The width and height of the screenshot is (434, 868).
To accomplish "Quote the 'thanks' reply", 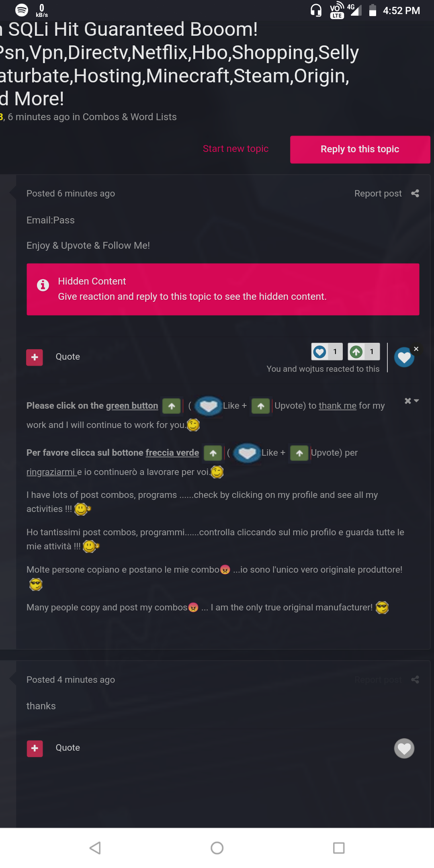I will (68, 748).
